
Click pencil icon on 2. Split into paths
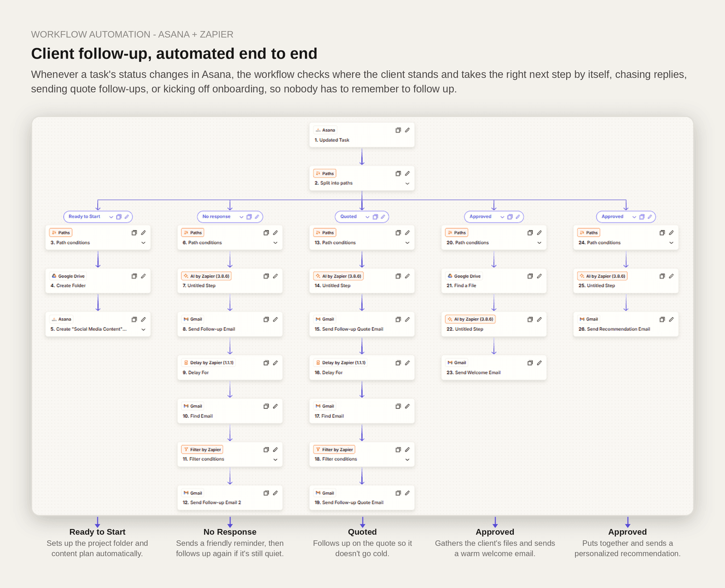click(x=408, y=173)
